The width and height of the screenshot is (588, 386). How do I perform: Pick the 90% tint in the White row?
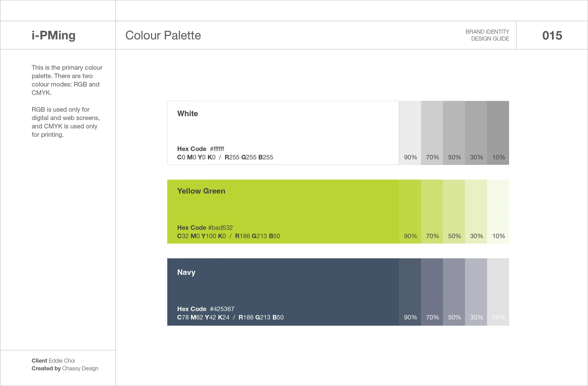[410, 133]
